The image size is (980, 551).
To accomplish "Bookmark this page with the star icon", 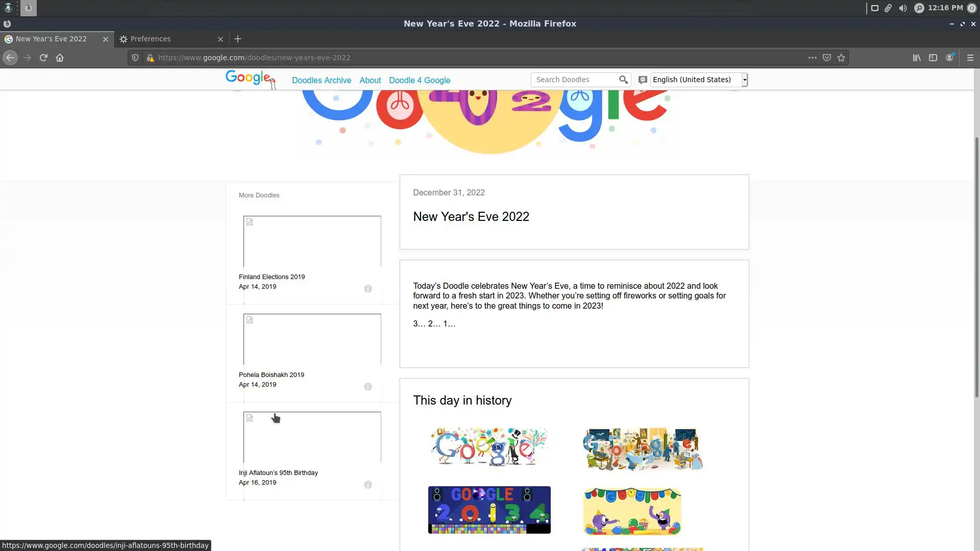I will (841, 58).
